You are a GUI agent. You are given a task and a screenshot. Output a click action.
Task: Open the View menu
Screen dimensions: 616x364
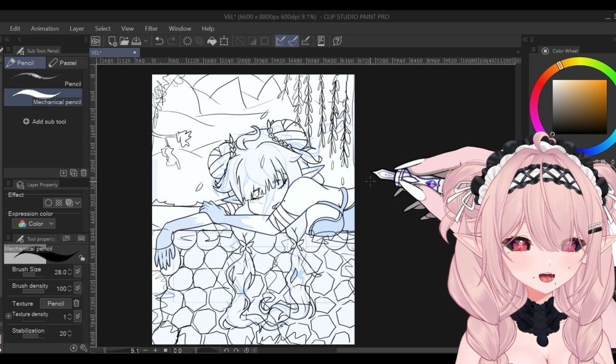(128, 29)
